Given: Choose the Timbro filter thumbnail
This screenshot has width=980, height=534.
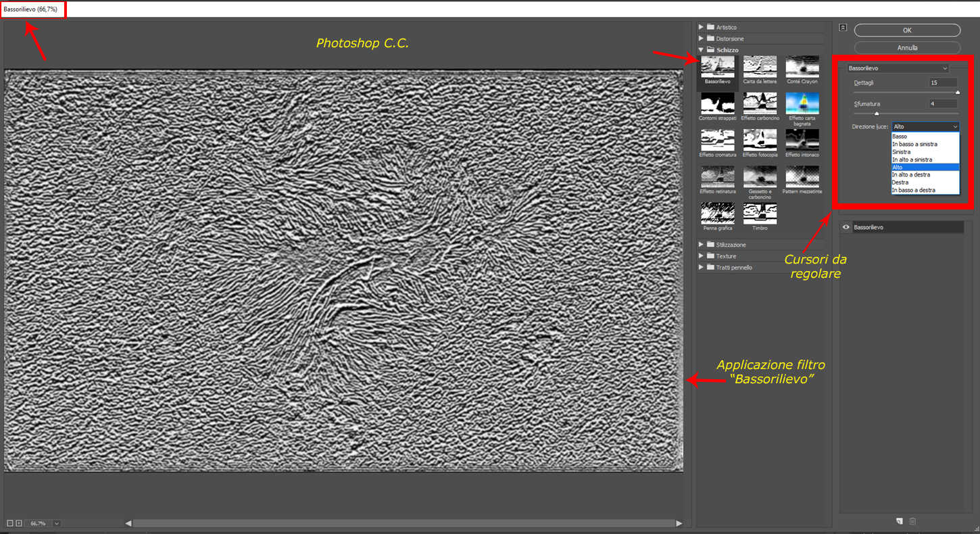Looking at the screenshot, I should pos(760,213).
